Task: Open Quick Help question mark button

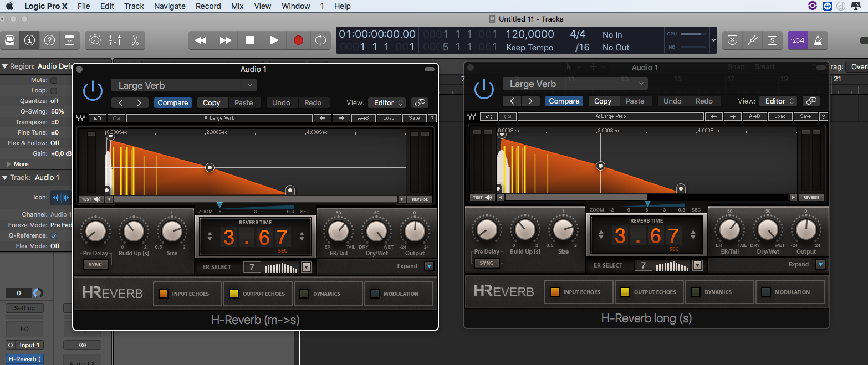Action: [x=49, y=40]
